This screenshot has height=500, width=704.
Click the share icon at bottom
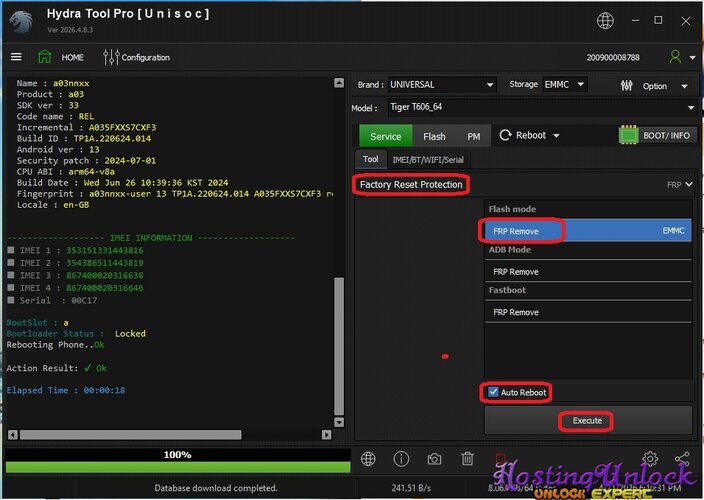(682, 459)
